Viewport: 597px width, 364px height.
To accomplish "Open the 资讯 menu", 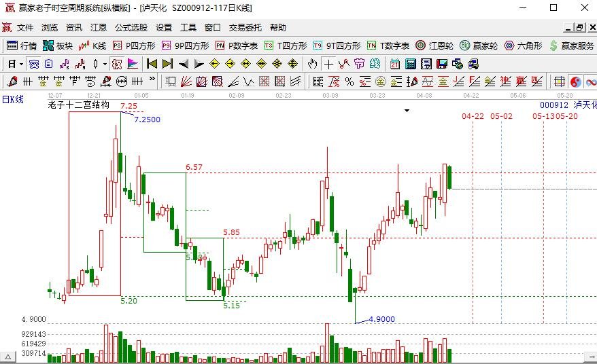I will (x=74, y=28).
